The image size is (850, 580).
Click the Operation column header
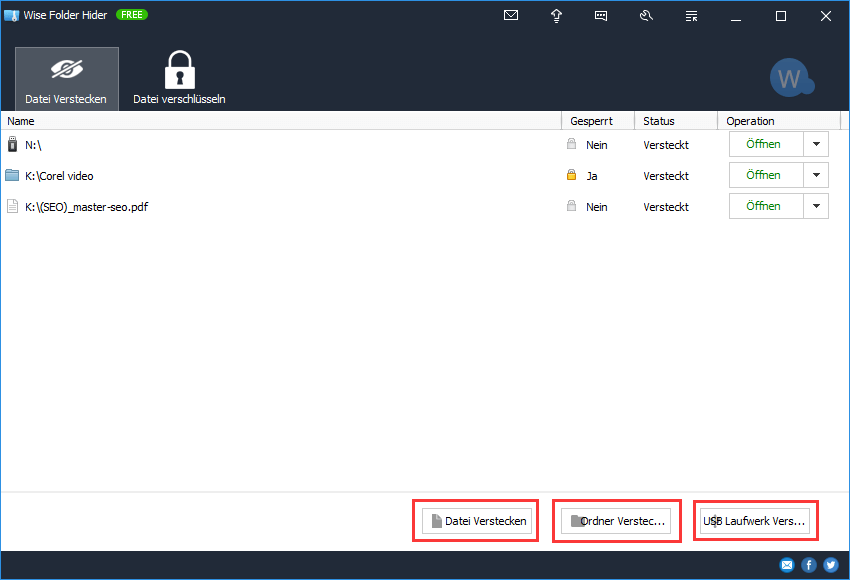779,121
